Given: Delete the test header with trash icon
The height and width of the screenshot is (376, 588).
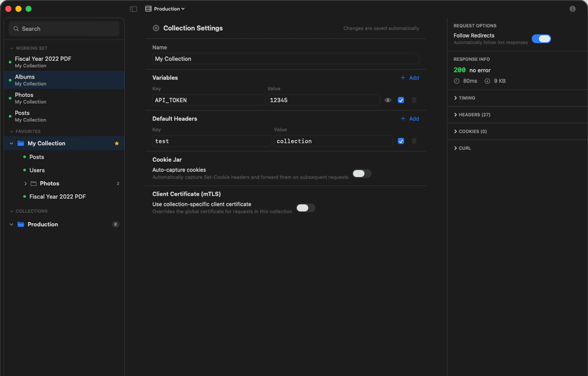Looking at the screenshot, I should pyautogui.click(x=414, y=141).
